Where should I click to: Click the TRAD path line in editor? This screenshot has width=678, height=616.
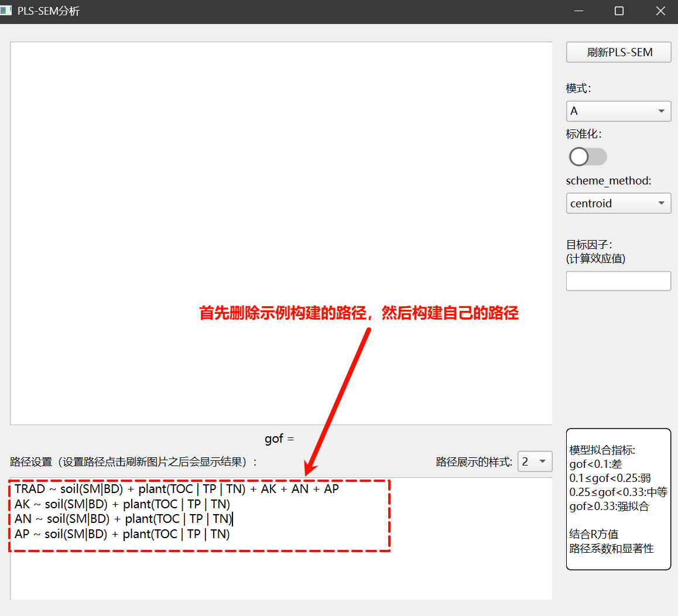[176, 489]
